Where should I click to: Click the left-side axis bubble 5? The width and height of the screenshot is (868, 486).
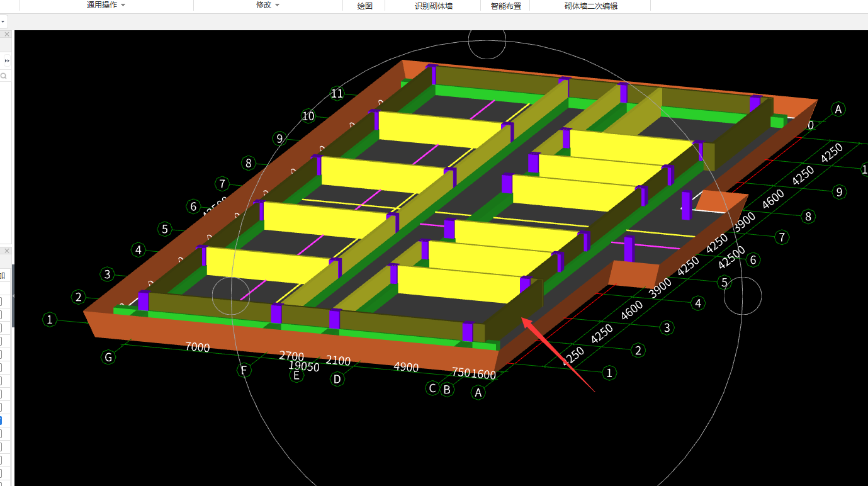pos(165,229)
